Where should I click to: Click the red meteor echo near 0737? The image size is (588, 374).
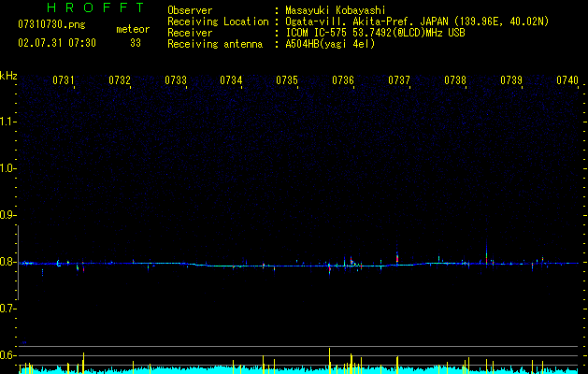397,258
